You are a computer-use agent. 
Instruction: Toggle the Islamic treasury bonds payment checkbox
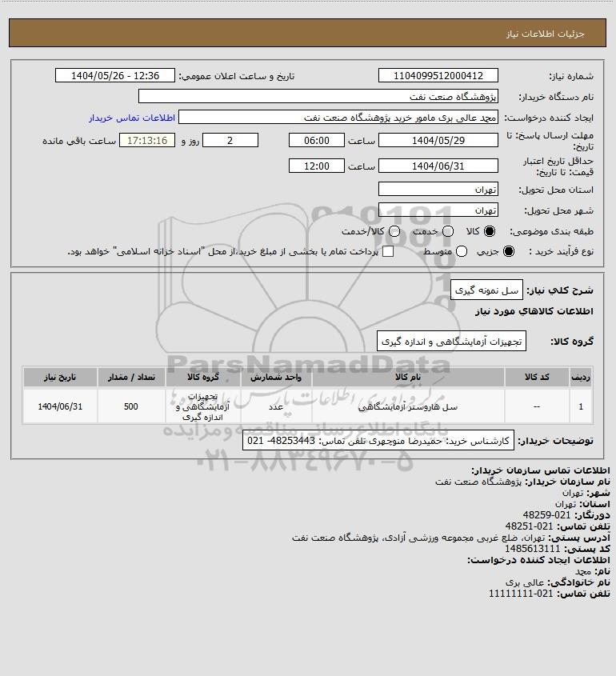(388, 251)
